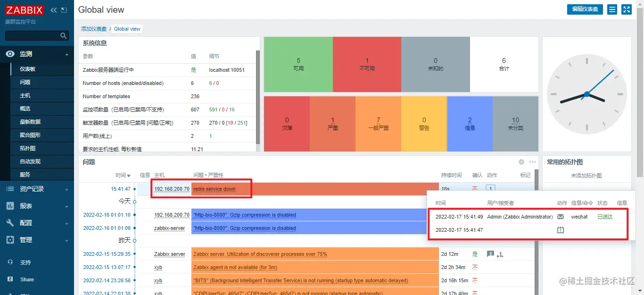Click the magnifier search icon
Viewport: 644px width, 295px height.
pyautogui.click(x=63, y=36)
